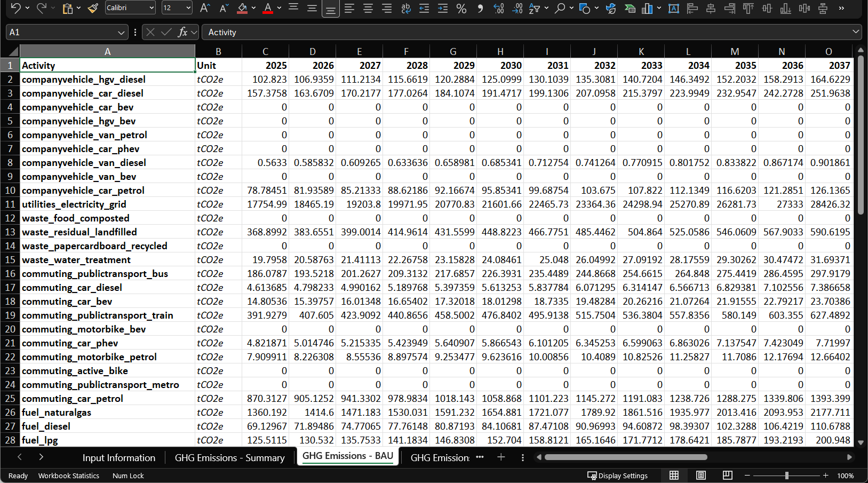
Task: Click cell A11 utilities_electricity_grid
Action: (x=107, y=204)
